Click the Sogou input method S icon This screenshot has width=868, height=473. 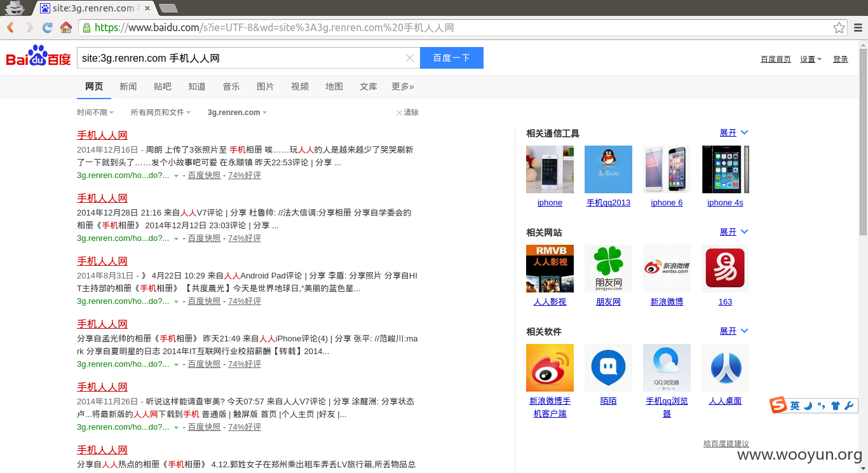pyautogui.click(x=778, y=405)
